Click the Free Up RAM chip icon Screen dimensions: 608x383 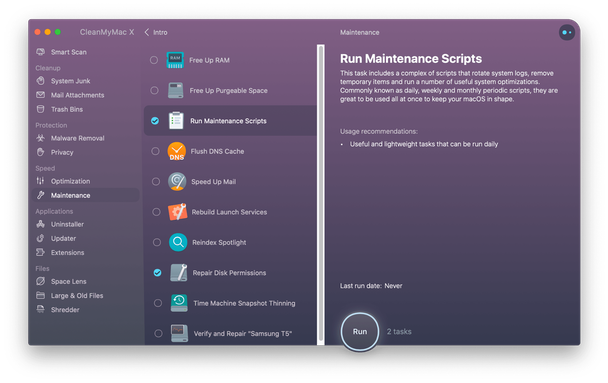(x=175, y=60)
